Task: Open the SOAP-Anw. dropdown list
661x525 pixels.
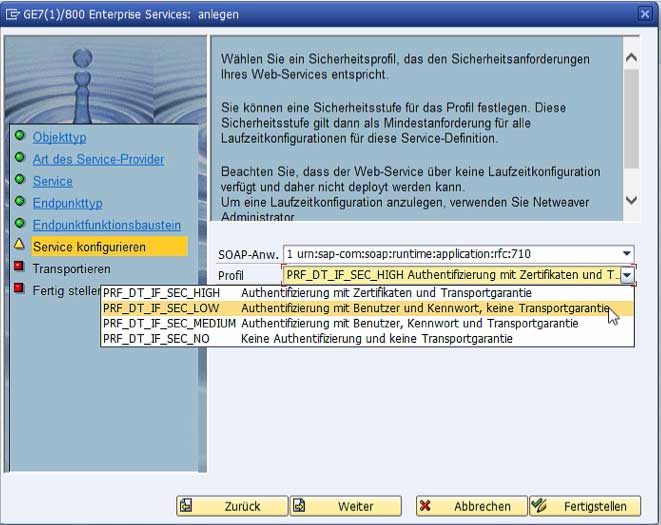Action: click(x=626, y=254)
